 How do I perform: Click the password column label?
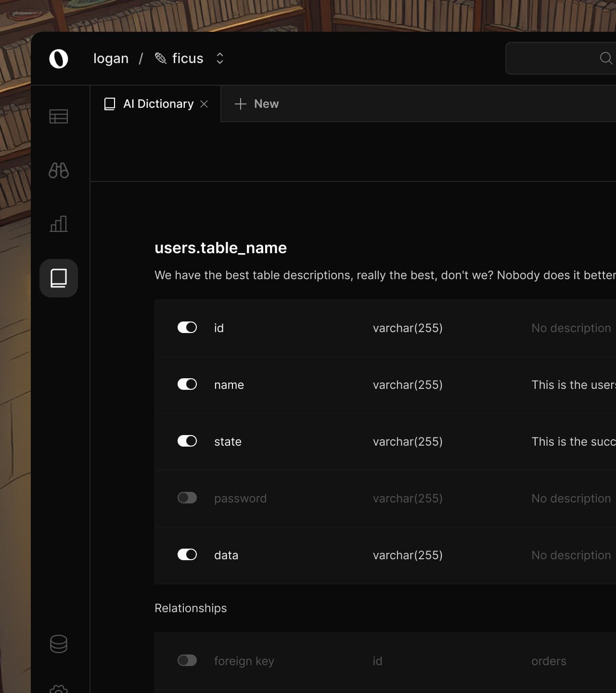coord(240,499)
